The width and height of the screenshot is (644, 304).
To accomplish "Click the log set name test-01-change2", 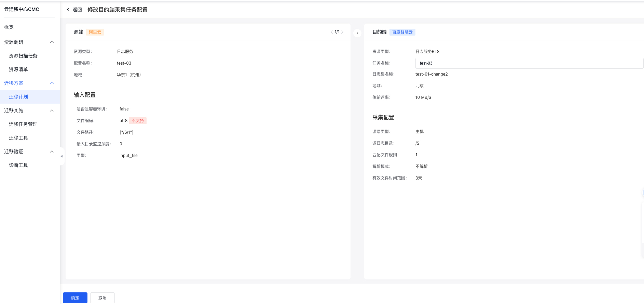I will [431, 74].
